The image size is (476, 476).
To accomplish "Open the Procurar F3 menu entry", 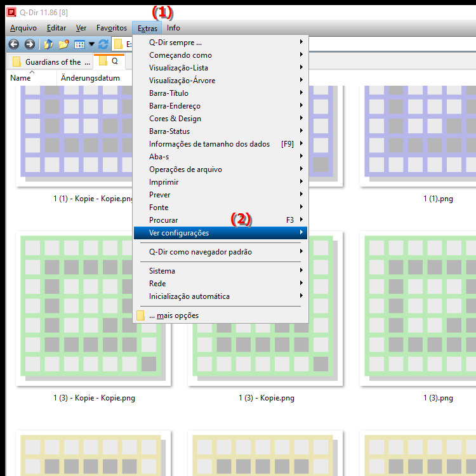I will pos(220,220).
